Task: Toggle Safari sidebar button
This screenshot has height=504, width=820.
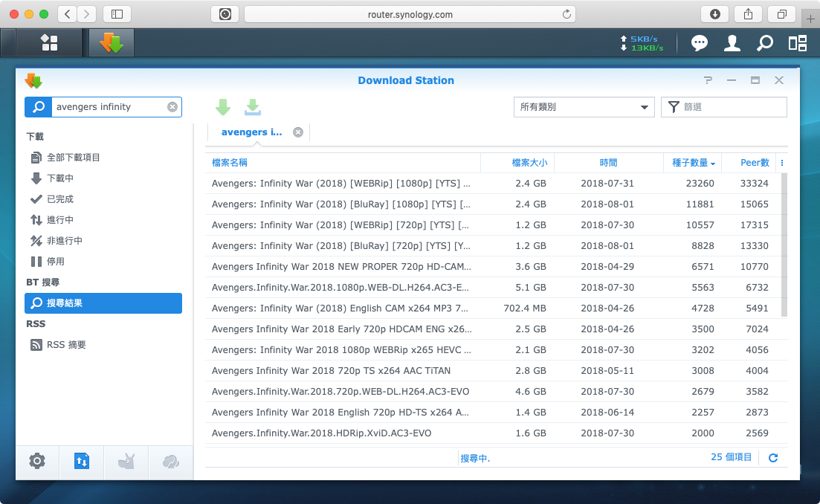Action: [x=117, y=14]
